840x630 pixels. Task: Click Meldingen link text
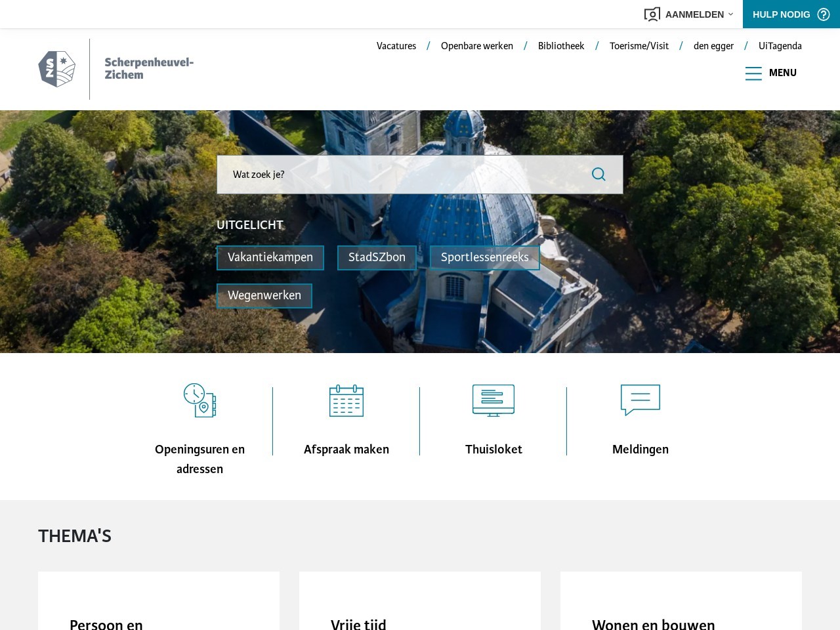point(640,450)
